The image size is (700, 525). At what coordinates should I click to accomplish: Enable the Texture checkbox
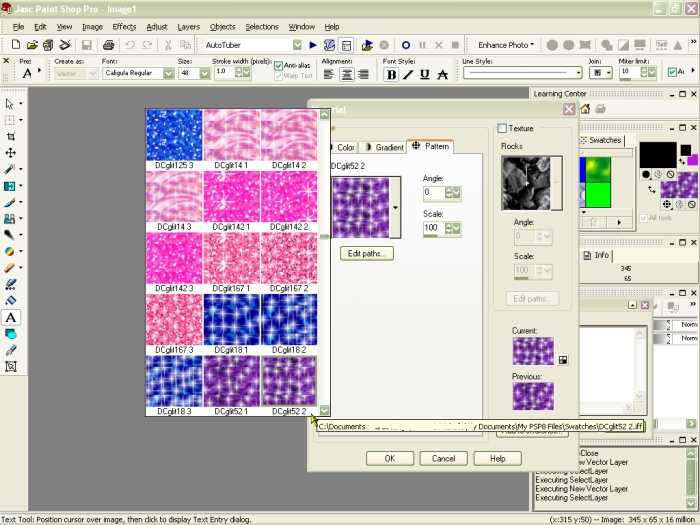click(502, 129)
